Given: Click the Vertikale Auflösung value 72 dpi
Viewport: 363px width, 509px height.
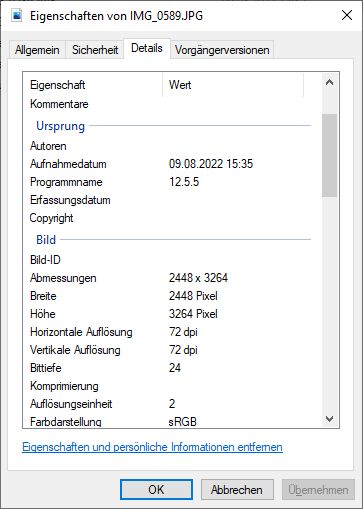Looking at the screenshot, I should pos(183,350).
